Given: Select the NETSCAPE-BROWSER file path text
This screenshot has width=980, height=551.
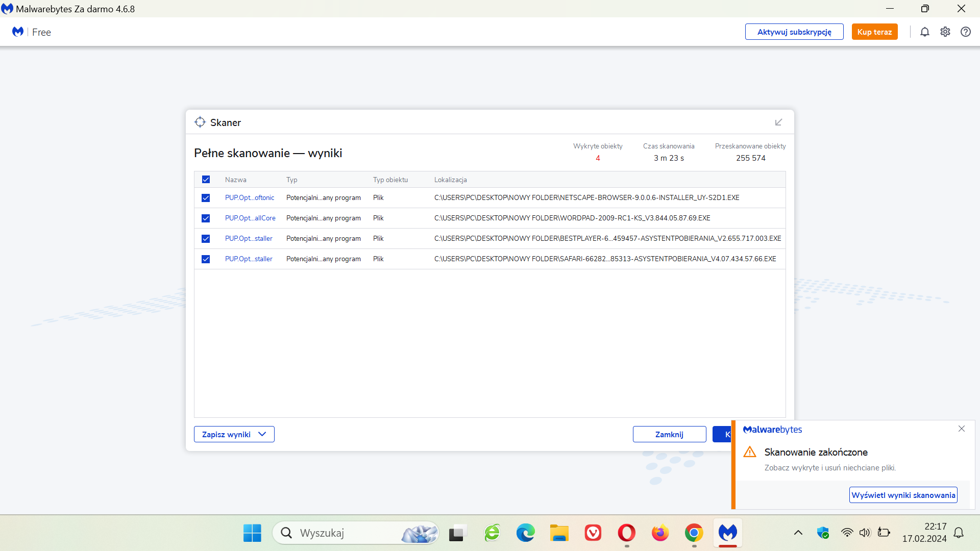Looking at the screenshot, I should click(x=587, y=198).
